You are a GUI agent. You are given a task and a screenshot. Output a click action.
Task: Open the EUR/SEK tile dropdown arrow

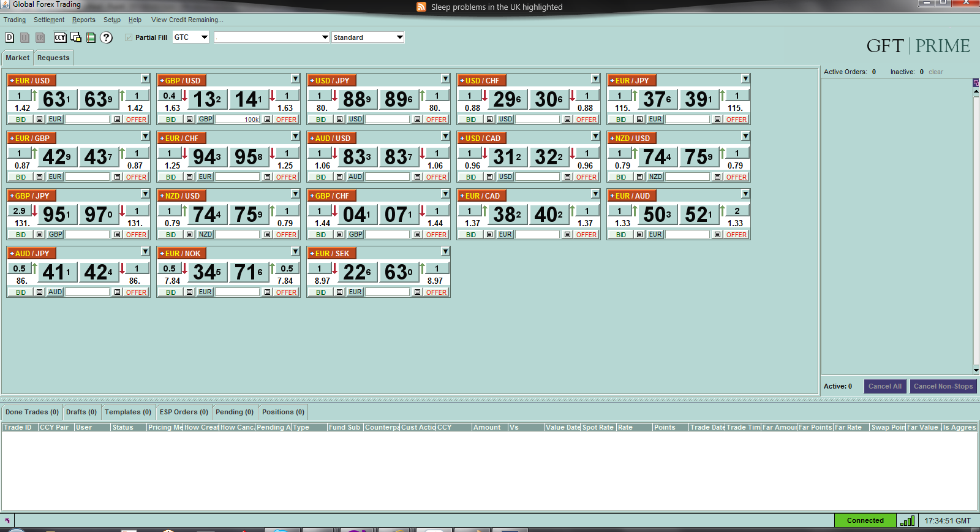coord(445,251)
